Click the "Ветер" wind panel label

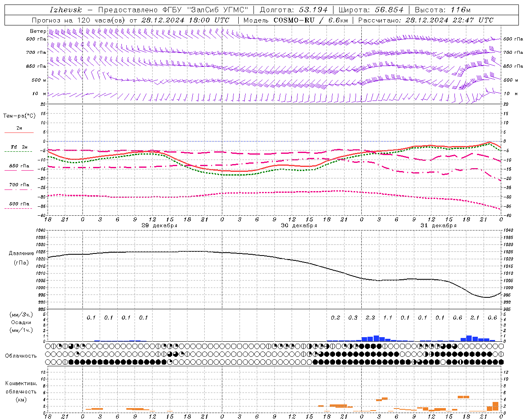[x=38, y=31]
